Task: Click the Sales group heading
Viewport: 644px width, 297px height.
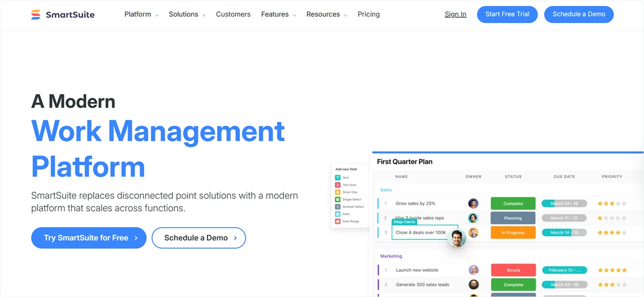Action: pos(386,190)
